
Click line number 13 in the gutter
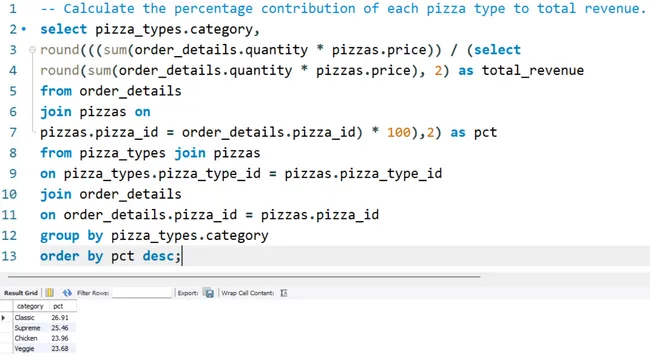coord(9,256)
